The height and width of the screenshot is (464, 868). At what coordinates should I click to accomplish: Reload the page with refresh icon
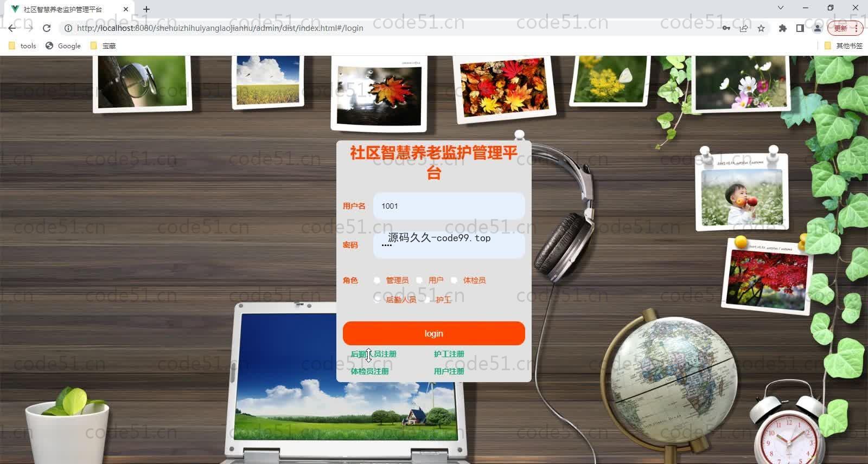[x=47, y=28]
